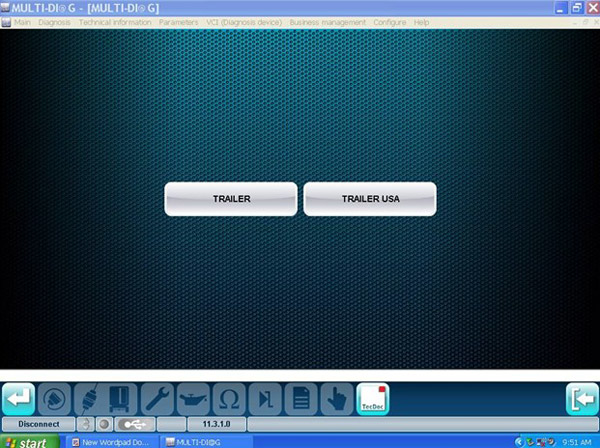Viewport: 600px width, 448px height.
Task: Click the pointing hand icon
Action: point(335,399)
